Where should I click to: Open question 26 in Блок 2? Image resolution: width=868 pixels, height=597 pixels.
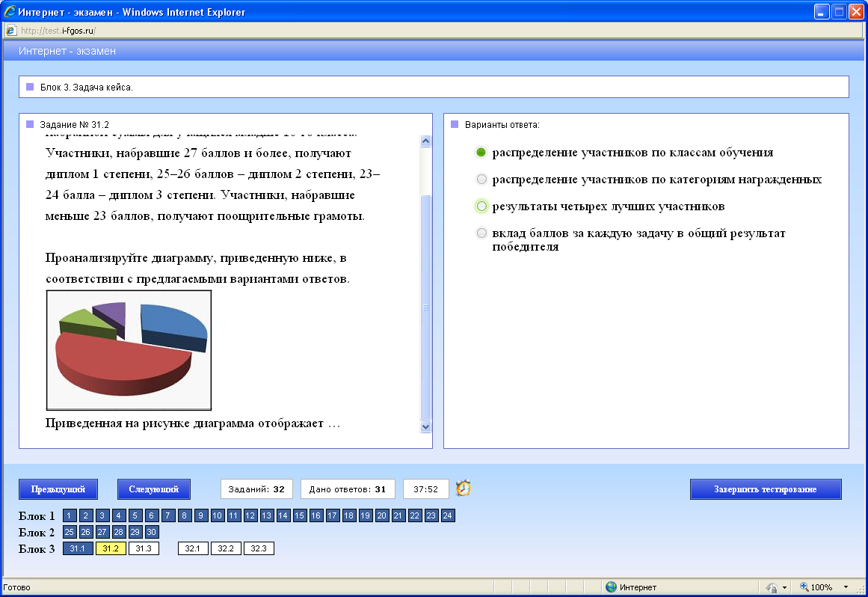[86, 532]
